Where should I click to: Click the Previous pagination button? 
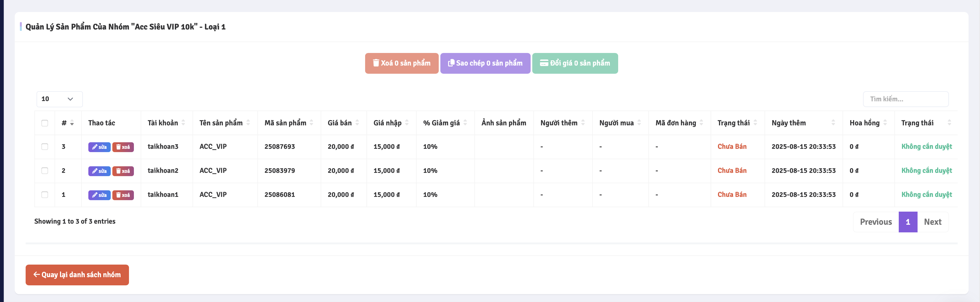click(876, 222)
